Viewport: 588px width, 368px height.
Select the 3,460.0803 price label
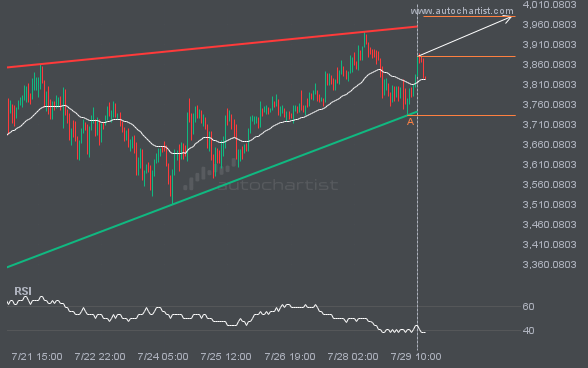point(549,224)
